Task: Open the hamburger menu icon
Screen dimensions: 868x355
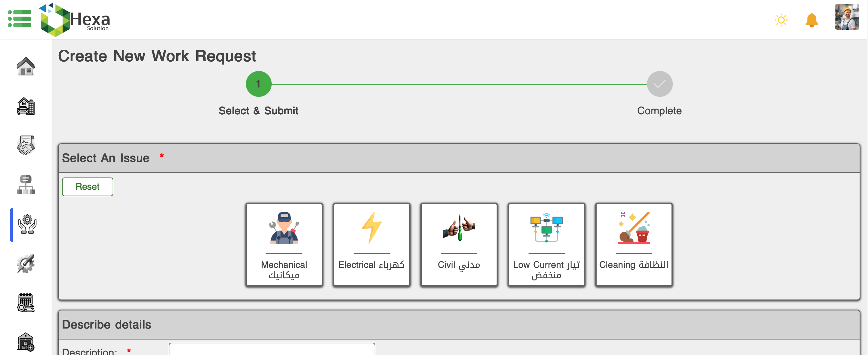Action: pos(20,19)
